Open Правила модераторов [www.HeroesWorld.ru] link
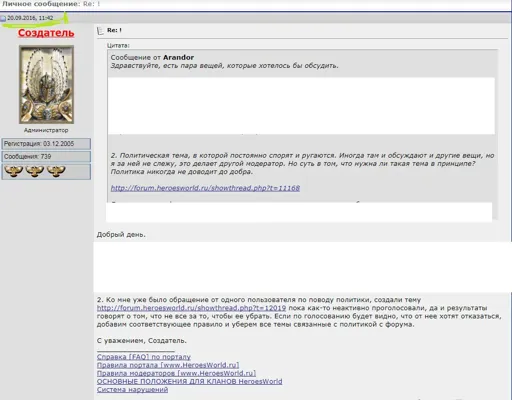 pyautogui.click(x=176, y=373)
